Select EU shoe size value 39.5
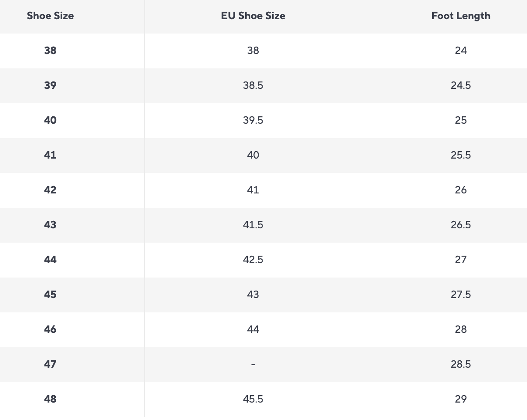Viewport: 527px width, 420px height. pyautogui.click(x=253, y=120)
